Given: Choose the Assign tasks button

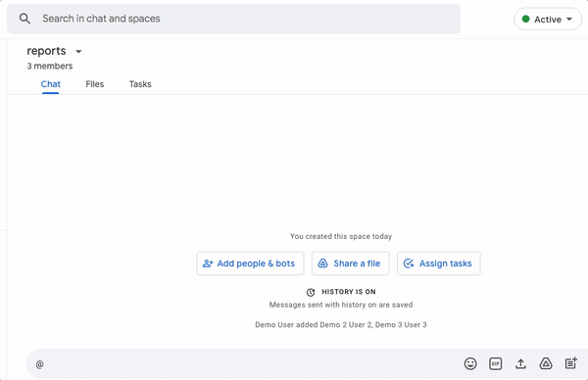Looking at the screenshot, I should pyautogui.click(x=438, y=263).
